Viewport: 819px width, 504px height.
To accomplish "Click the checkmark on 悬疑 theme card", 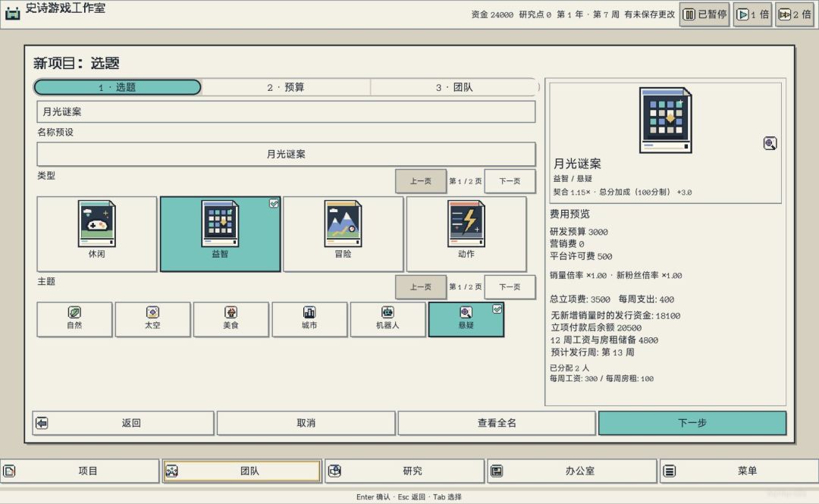I will pos(497,309).
